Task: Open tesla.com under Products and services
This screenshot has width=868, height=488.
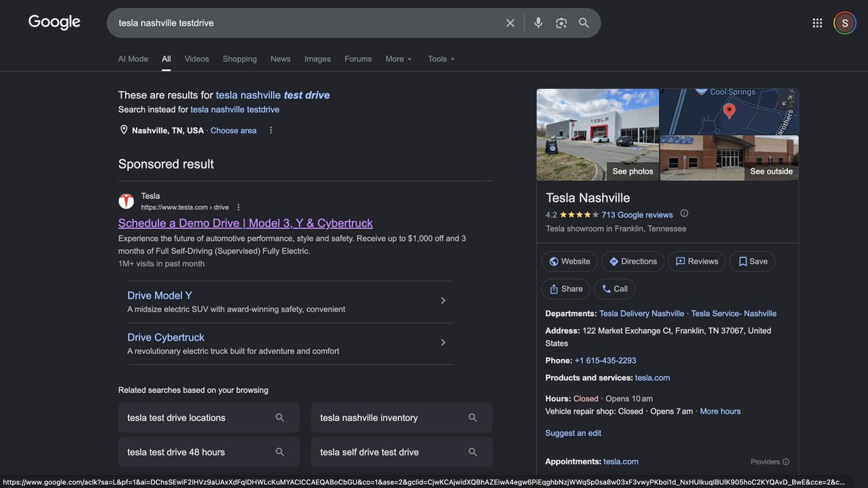Action: coord(652,378)
